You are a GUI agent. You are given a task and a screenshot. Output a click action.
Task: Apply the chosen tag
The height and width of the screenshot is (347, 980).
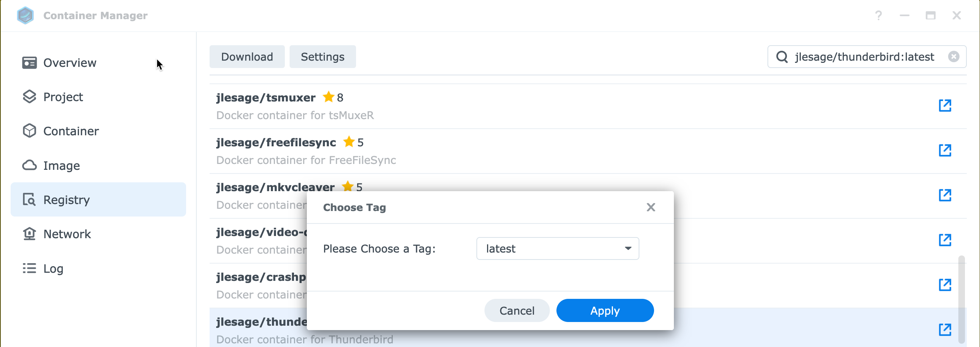coord(605,311)
